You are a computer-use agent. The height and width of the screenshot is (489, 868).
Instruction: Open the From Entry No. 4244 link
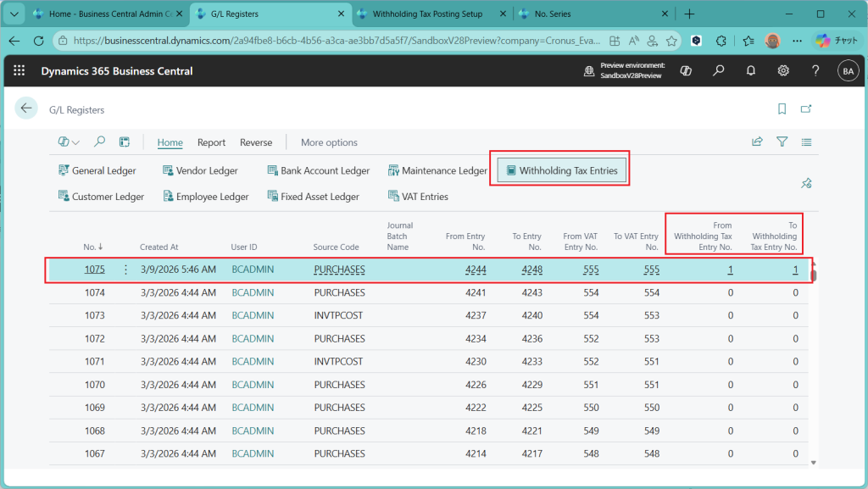click(475, 270)
